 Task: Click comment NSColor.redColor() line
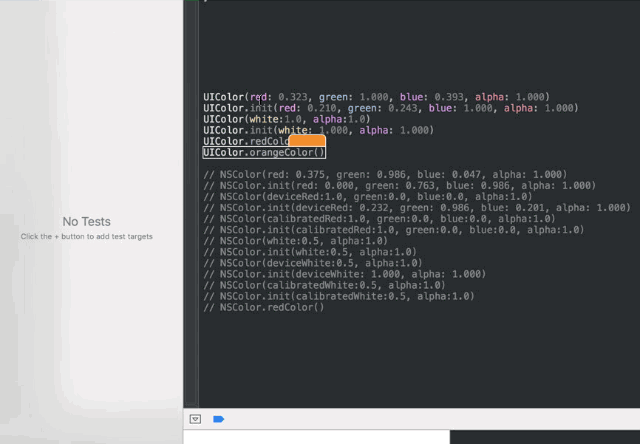pyautogui.click(x=264, y=307)
